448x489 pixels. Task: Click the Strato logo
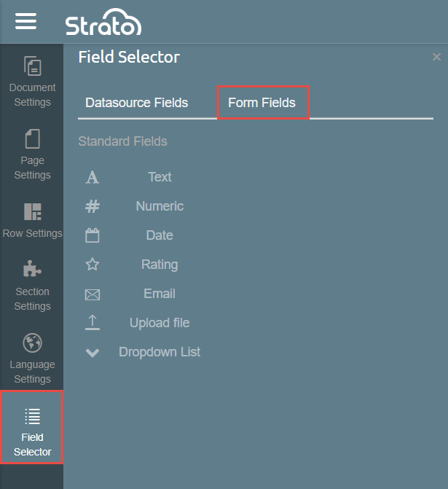pyautogui.click(x=103, y=24)
